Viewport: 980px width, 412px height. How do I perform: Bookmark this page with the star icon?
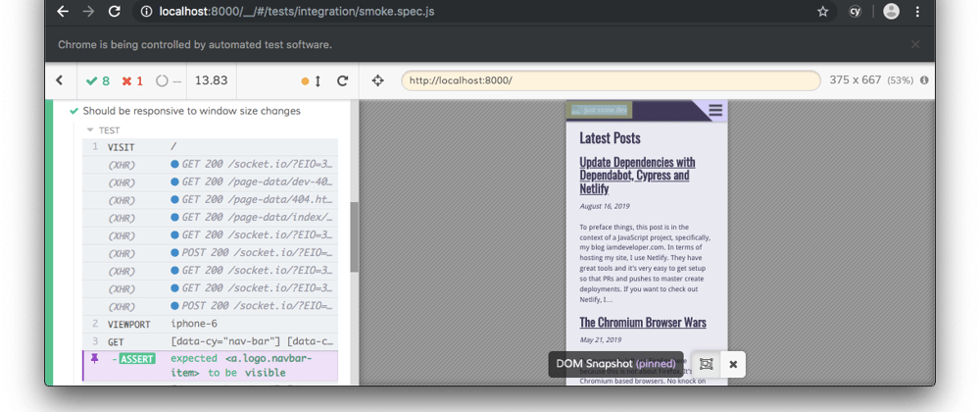point(823,11)
